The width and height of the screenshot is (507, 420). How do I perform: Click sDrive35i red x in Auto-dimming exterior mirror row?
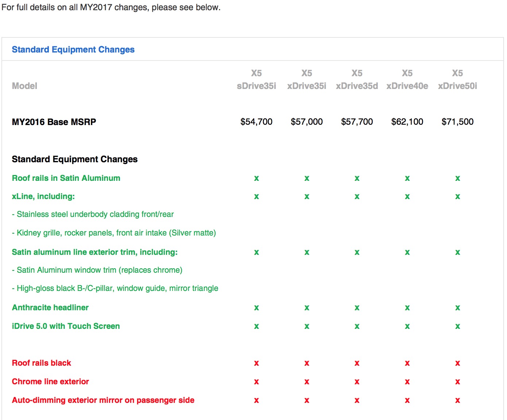256,400
